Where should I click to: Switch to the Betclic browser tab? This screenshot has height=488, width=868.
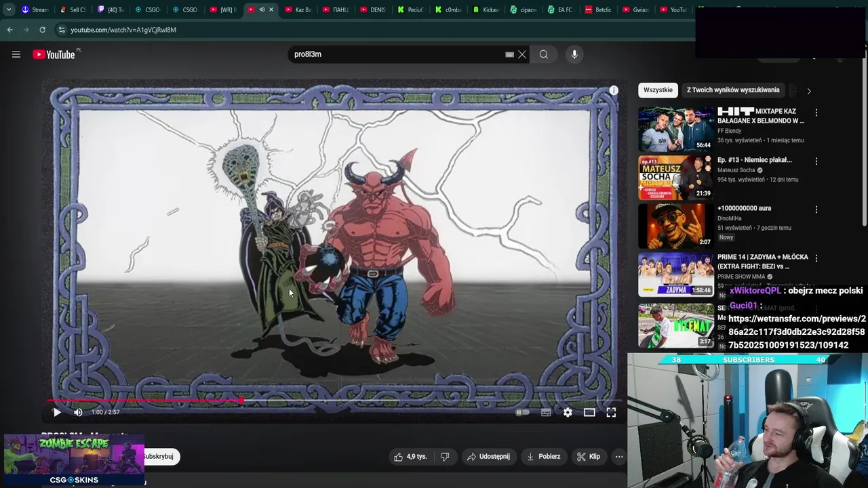[598, 9]
